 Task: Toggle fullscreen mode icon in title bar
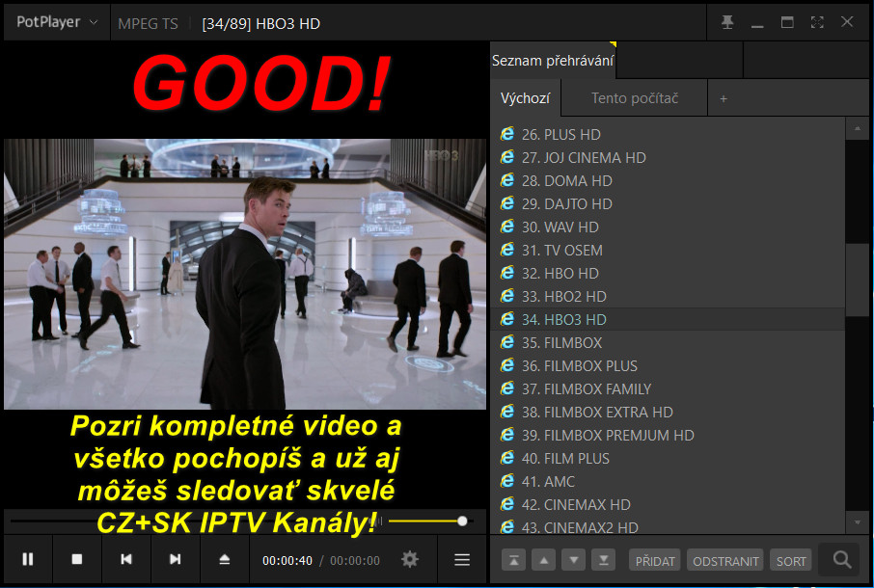817,22
